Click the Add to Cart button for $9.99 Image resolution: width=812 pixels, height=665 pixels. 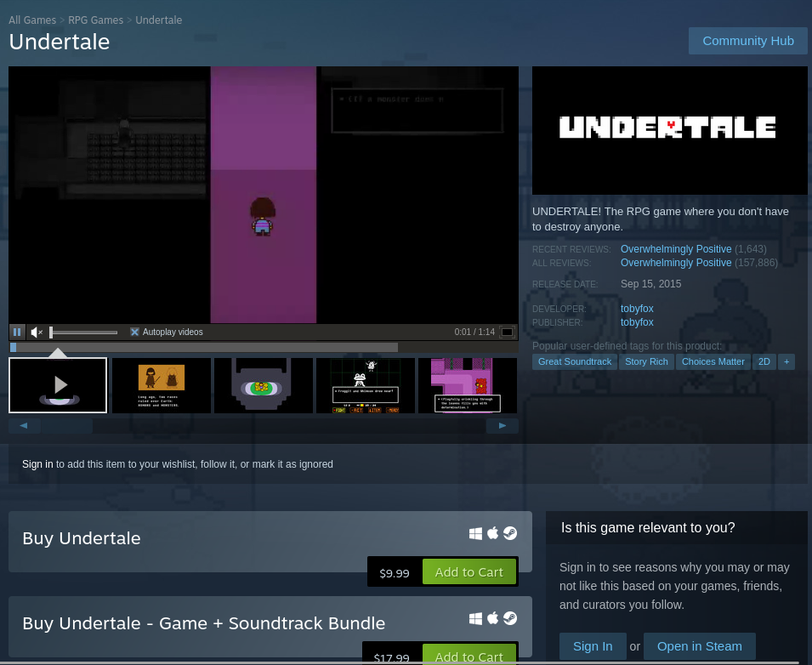[469, 572]
